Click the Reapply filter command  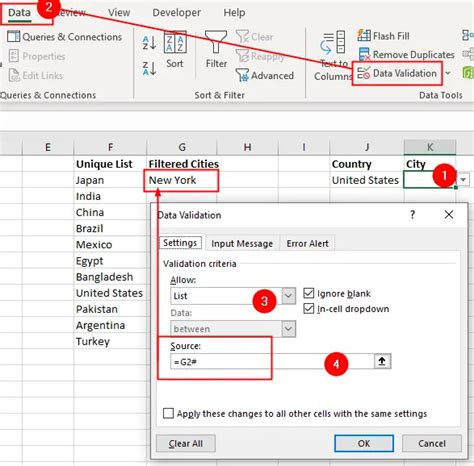pos(260,56)
